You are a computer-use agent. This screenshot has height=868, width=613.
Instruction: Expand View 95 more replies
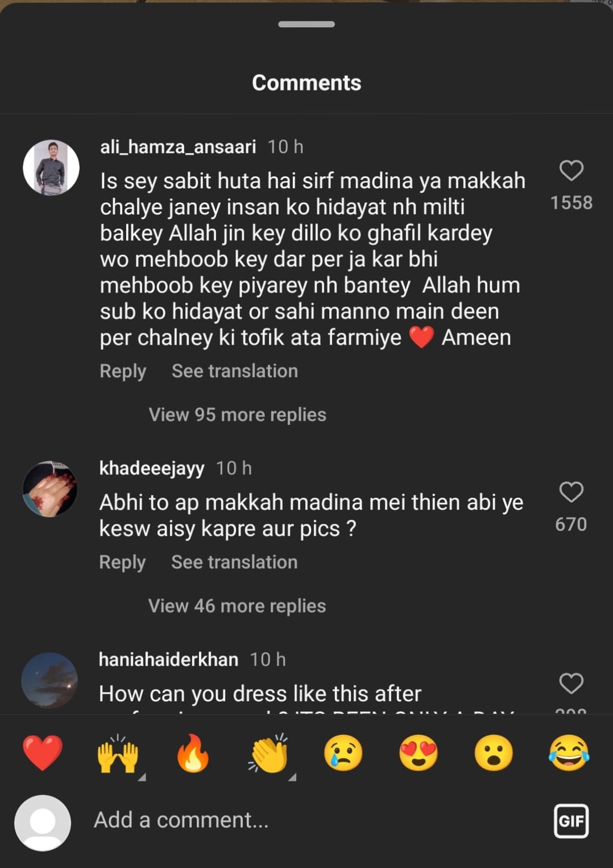point(237,415)
